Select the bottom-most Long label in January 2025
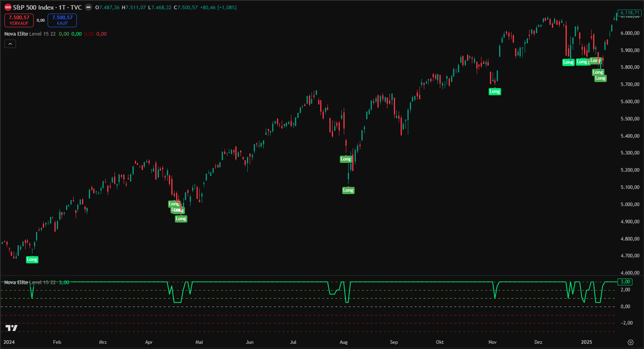The width and height of the screenshot is (644, 349). (600, 78)
